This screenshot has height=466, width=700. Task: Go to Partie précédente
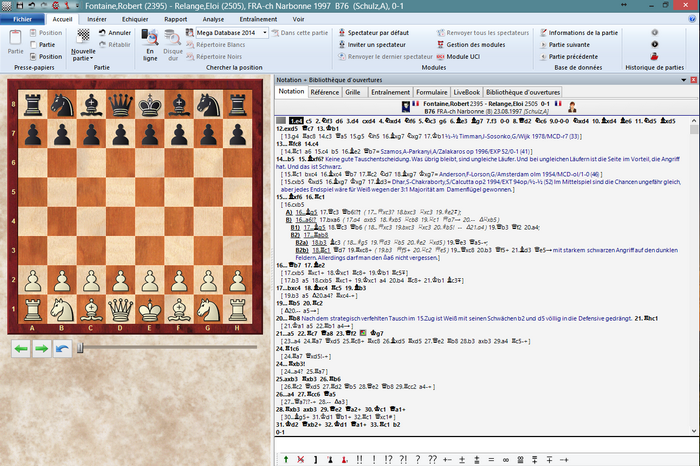click(x=569, y=57)
